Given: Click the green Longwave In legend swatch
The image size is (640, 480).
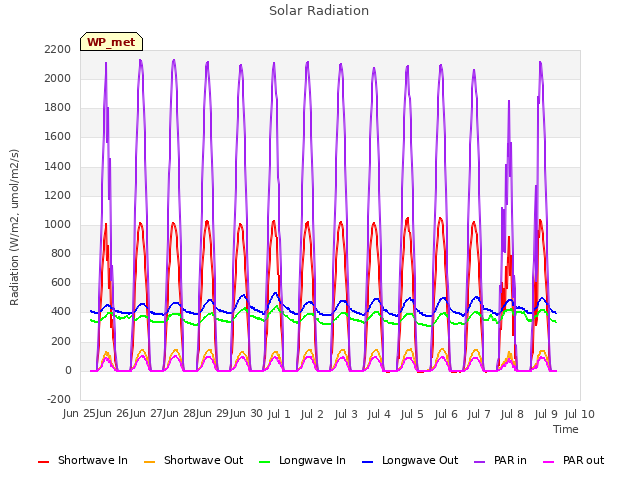Looking at the screenshot, I should pyautogui.click(x=265, y=462).
